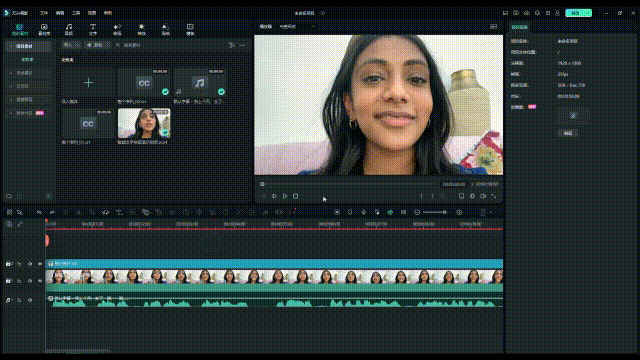640x360 pixels.
Task: Open the Audio library tab icon
Action: point(69,29)
